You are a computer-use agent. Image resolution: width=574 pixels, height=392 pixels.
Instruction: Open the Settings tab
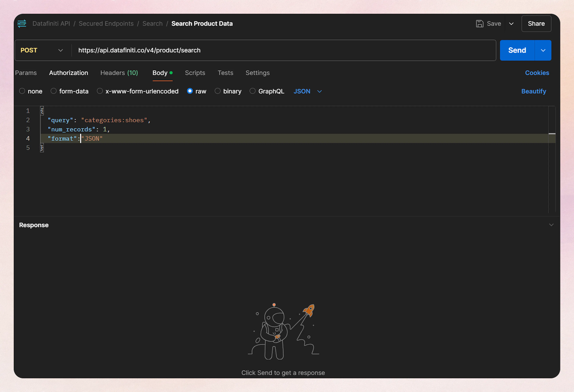pyautogui.click(x=258, y=73)
